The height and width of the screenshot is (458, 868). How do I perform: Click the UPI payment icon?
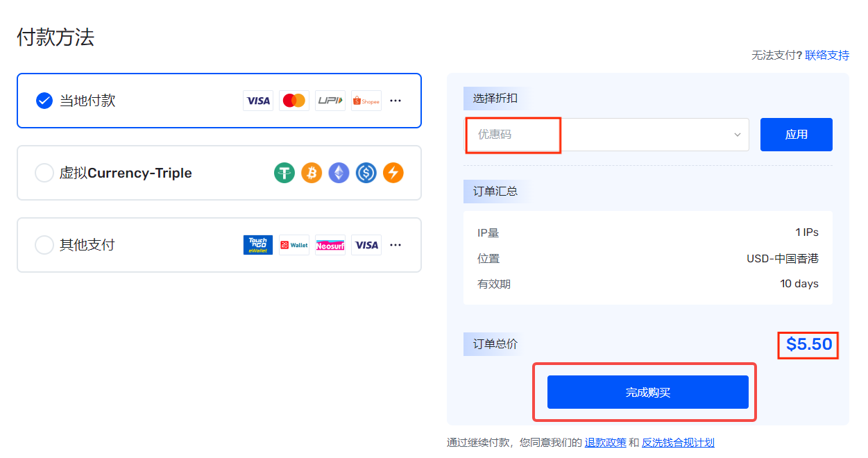(330, 101)
